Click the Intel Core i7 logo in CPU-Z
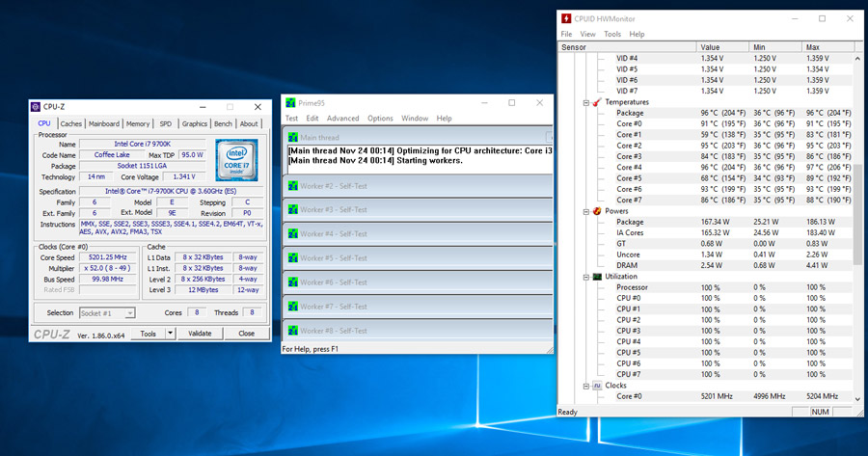The height and width of the screenshot is (456, 868). coord(236,160)
